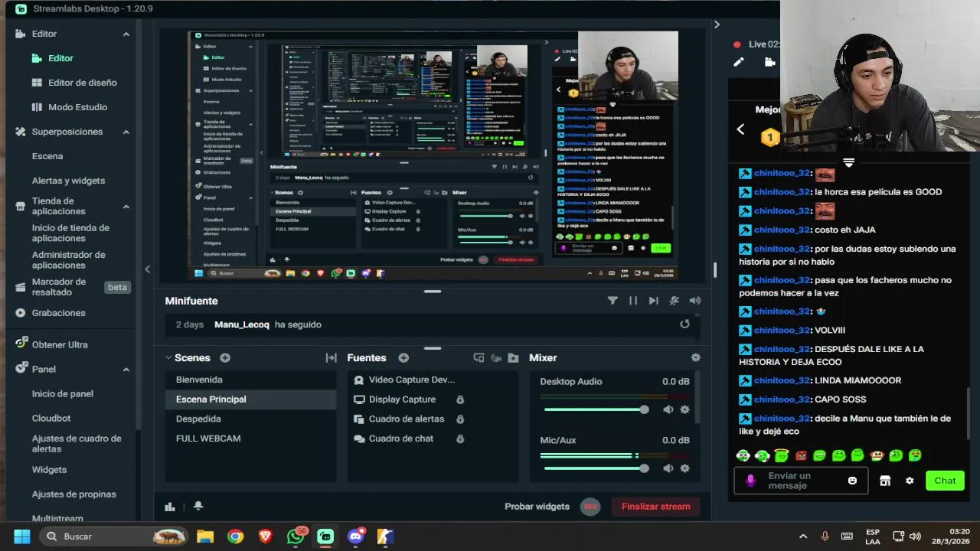Click Probar widgets
This screenshot has height=551, width=980.
tap(537, 507)
